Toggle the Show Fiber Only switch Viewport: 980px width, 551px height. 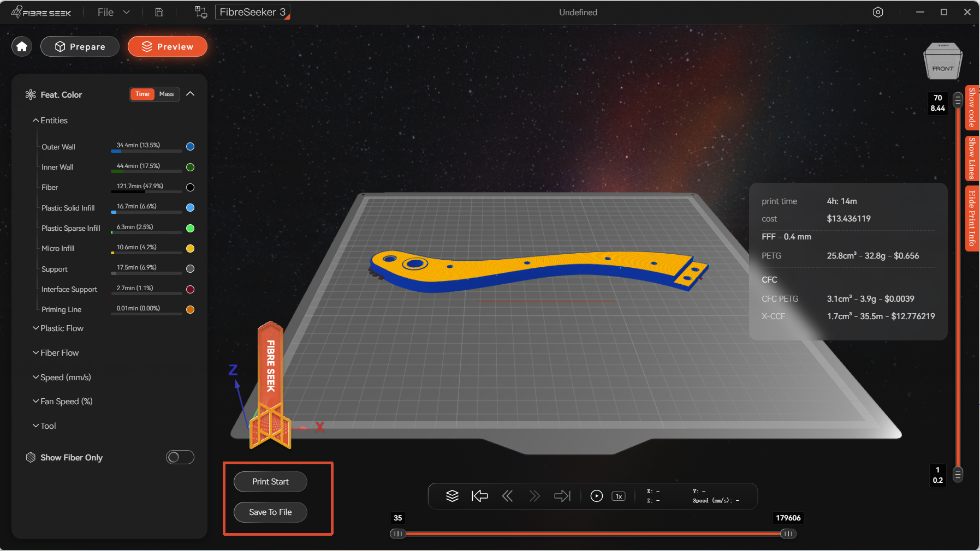(180, 457)
